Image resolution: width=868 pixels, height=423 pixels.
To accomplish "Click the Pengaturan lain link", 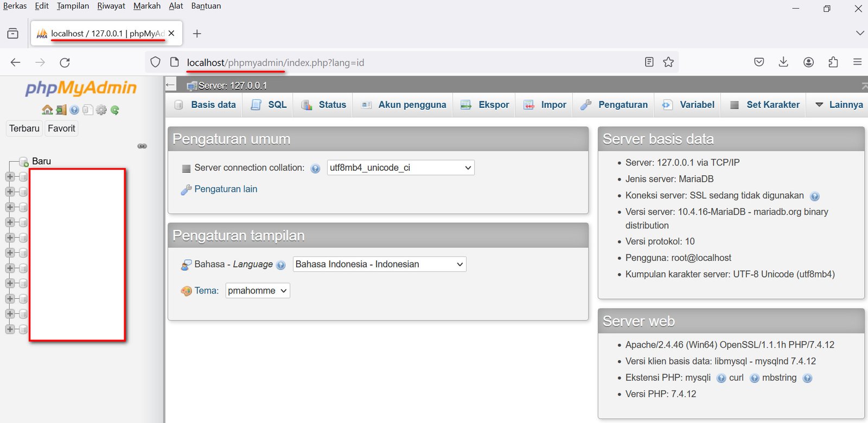I will tap(226, 189).
